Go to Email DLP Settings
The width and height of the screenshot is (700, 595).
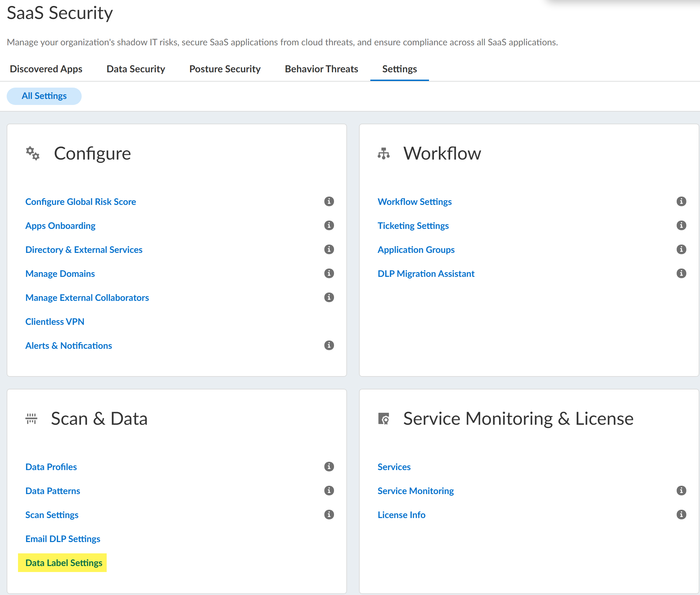[x=62, y=539]
